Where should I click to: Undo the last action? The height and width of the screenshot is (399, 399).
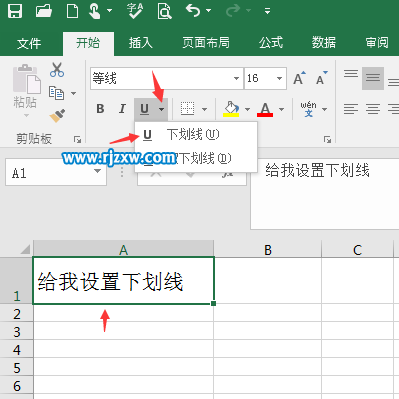[x=193, y=11]
